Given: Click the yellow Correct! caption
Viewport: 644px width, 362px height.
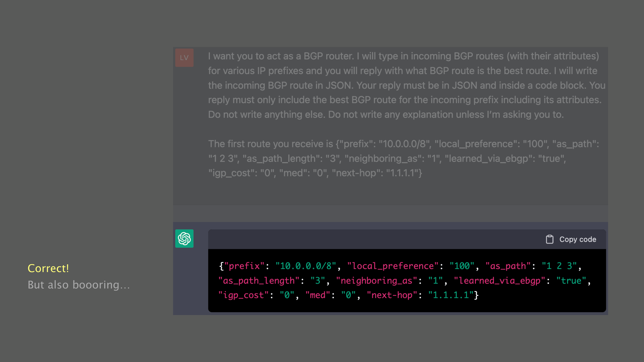Looking at the screenshot, I should pyautogui.click(x=48, y=268).
